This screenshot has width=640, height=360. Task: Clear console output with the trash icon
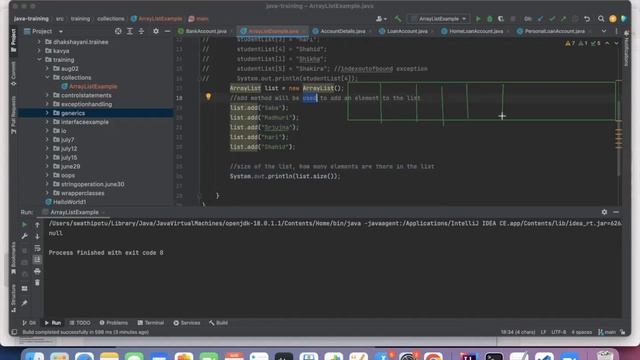tap(37, 282)
